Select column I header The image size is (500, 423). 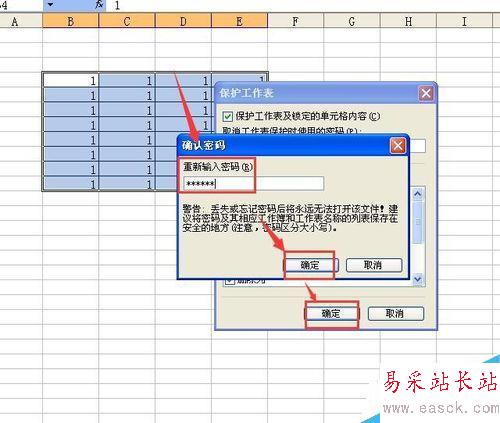click(x=464, y=22)
